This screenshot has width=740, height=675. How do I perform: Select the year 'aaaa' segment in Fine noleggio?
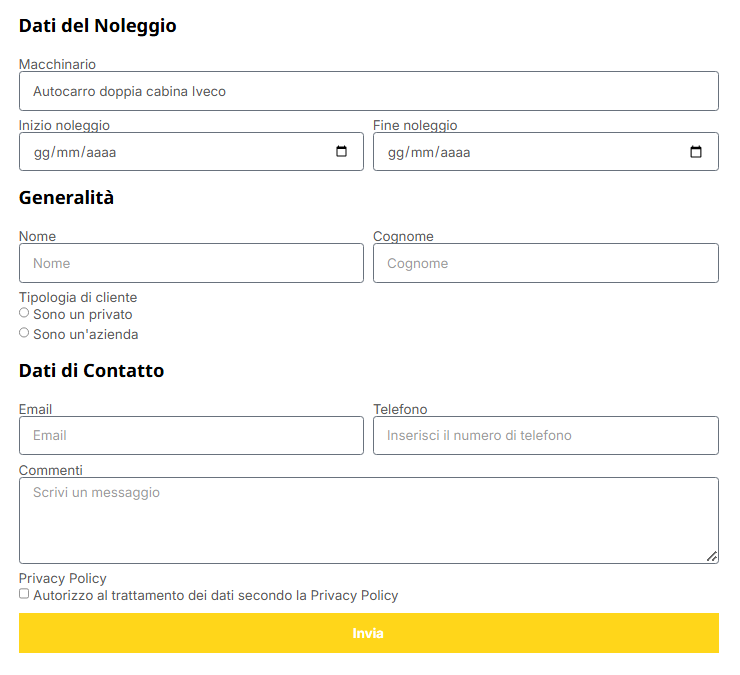click(x=454, y=153)
